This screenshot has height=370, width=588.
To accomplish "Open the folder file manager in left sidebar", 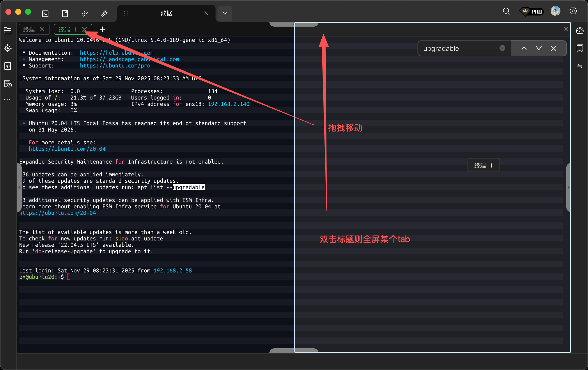I will (x=8, y=31).
